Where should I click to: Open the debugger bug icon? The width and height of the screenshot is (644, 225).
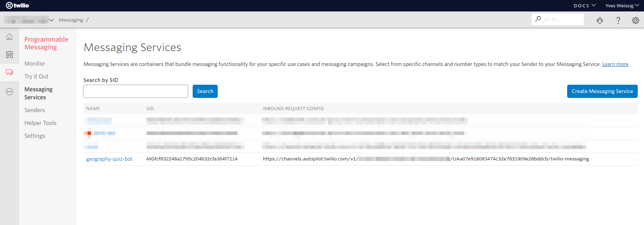tap(600, 20)
